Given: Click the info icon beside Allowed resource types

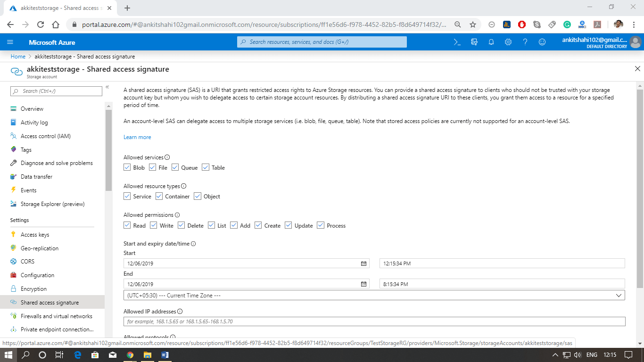Looking at the screenshot, I should tap(184, 186).
